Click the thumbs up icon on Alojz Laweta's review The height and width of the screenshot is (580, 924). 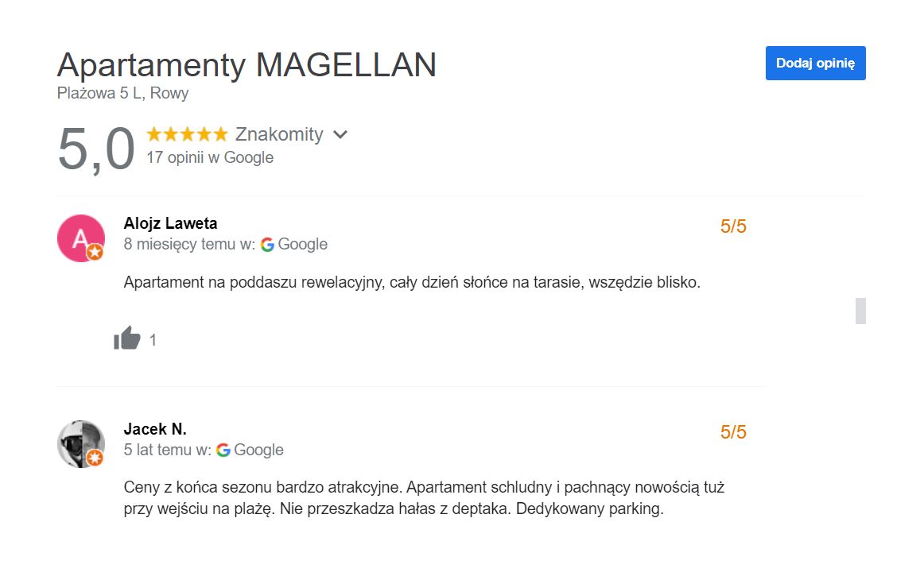(126, 338)
